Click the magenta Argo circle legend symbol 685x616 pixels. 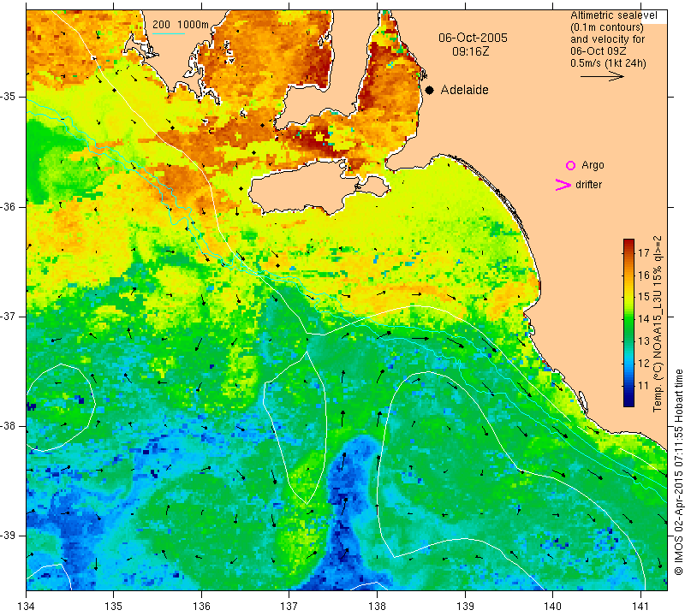click(570, 165)
